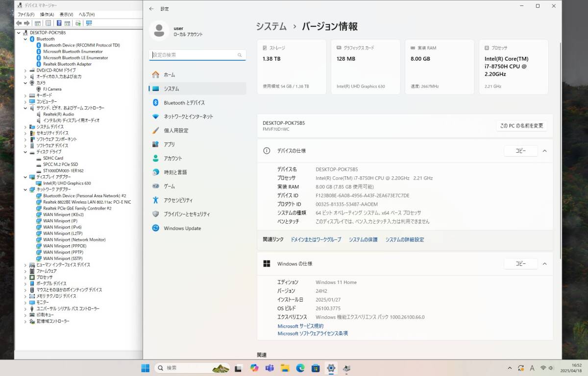588x376 pixels.
Task: Click the ストレージ card showing 1.38 TB
Action: point(292,67)
